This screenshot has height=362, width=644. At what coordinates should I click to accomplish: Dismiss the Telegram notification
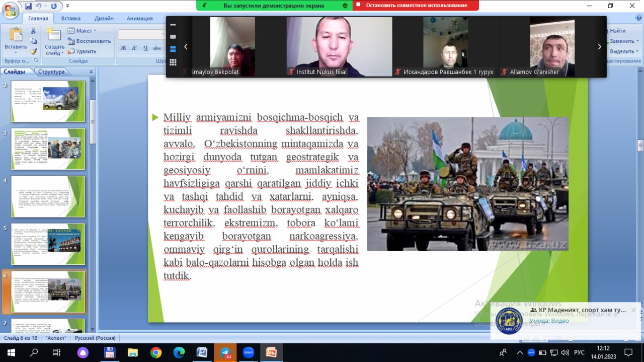click(x=633, y=310)
